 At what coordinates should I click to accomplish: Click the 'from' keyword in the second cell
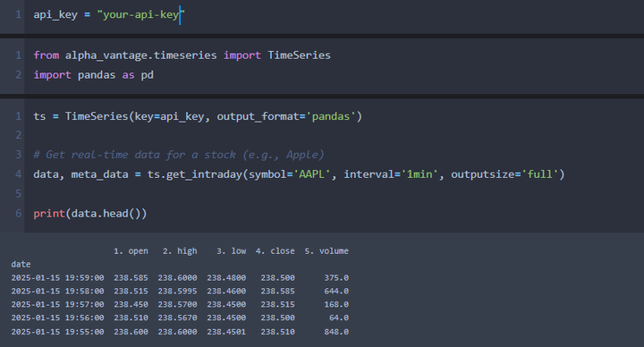click(x=46, y=55)
